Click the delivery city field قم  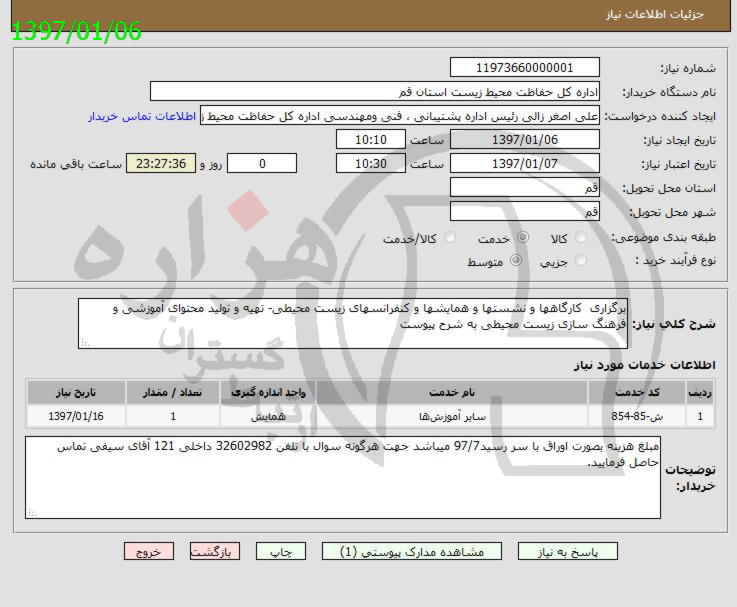coord(525,212)
